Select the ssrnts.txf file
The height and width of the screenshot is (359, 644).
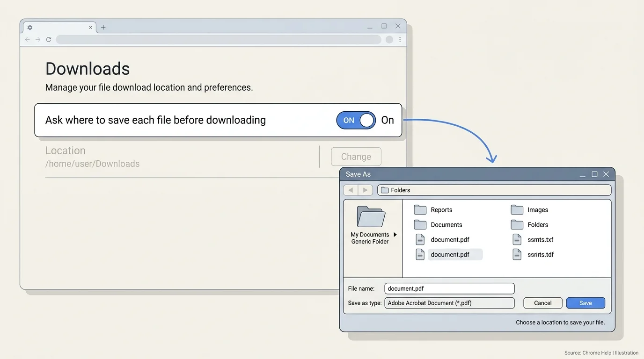[533, 240]
